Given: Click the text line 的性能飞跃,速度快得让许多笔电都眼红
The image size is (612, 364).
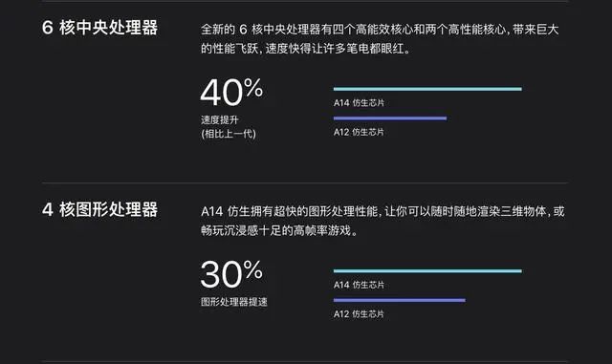Looking at the screenshot, I should 306,49.
